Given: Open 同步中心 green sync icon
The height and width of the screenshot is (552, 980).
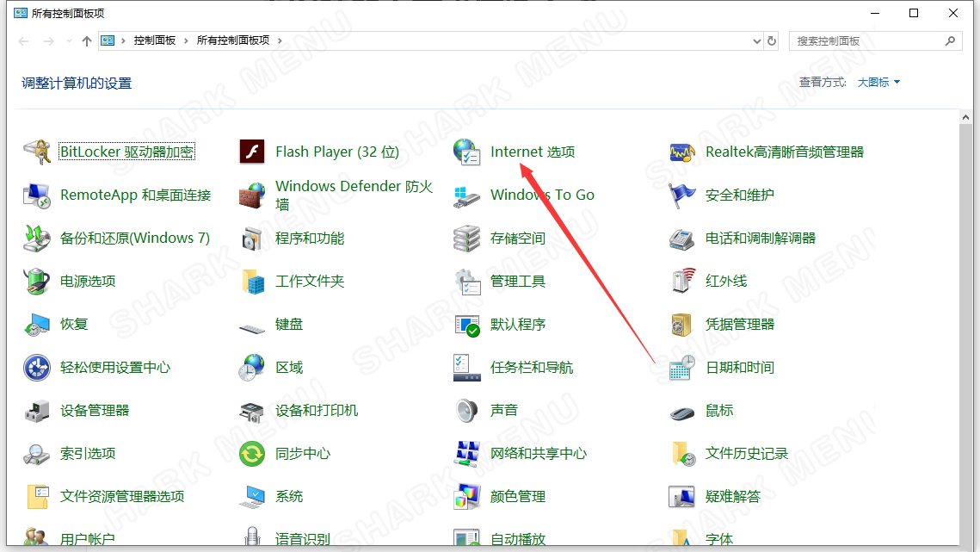Looking at the screenshot, I should click(252, 455).
